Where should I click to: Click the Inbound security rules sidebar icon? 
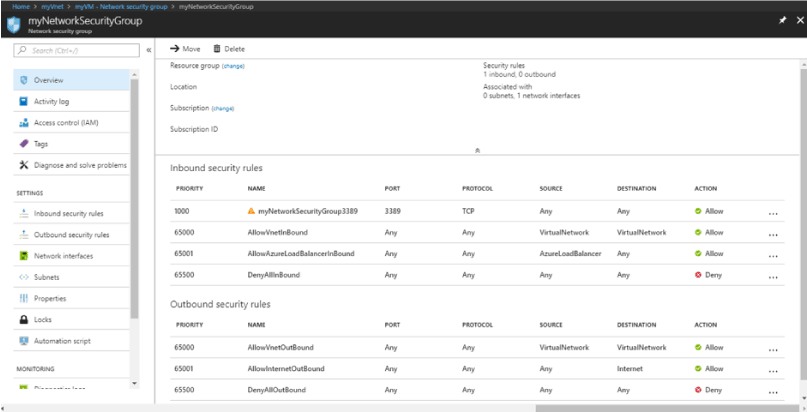point(23,213)
